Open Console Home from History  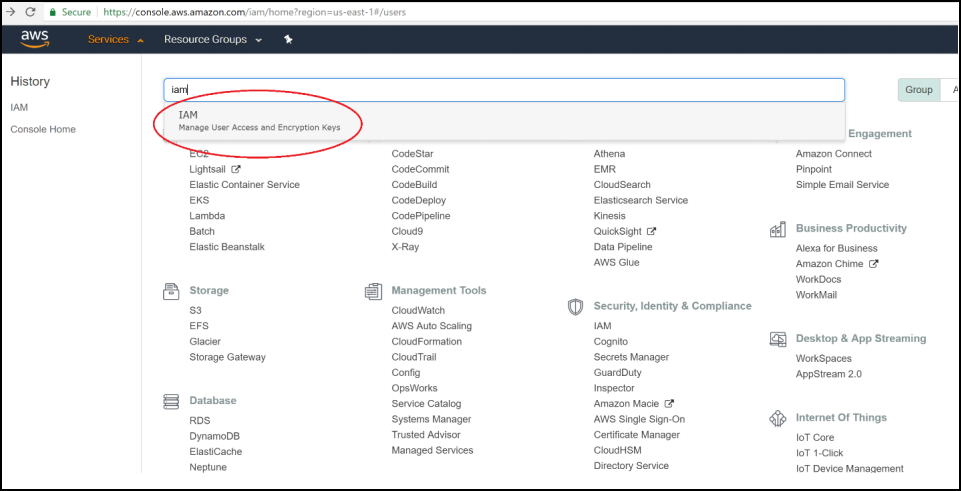(43, 129)
